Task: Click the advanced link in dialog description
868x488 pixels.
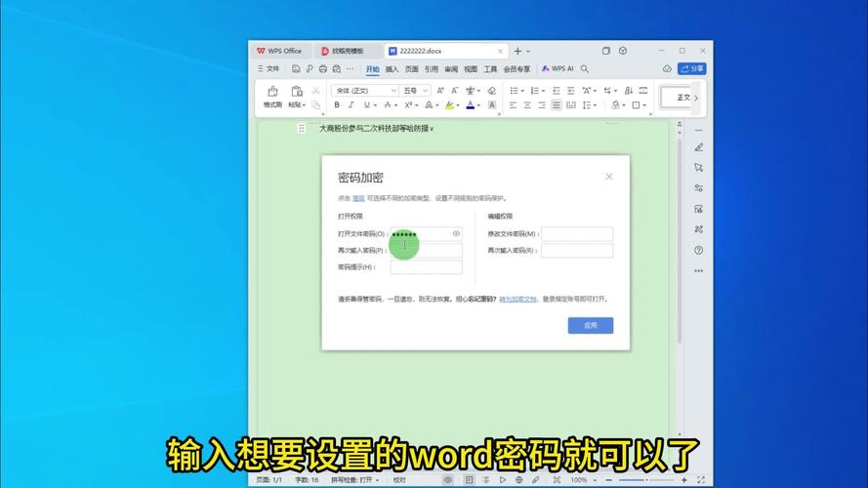Action: (358, 198)
